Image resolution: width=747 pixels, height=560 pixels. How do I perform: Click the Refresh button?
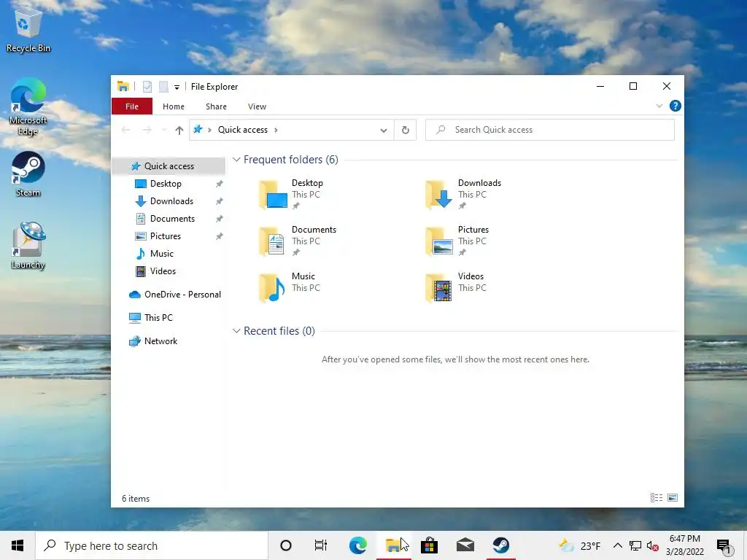click(x=406, y=130)
